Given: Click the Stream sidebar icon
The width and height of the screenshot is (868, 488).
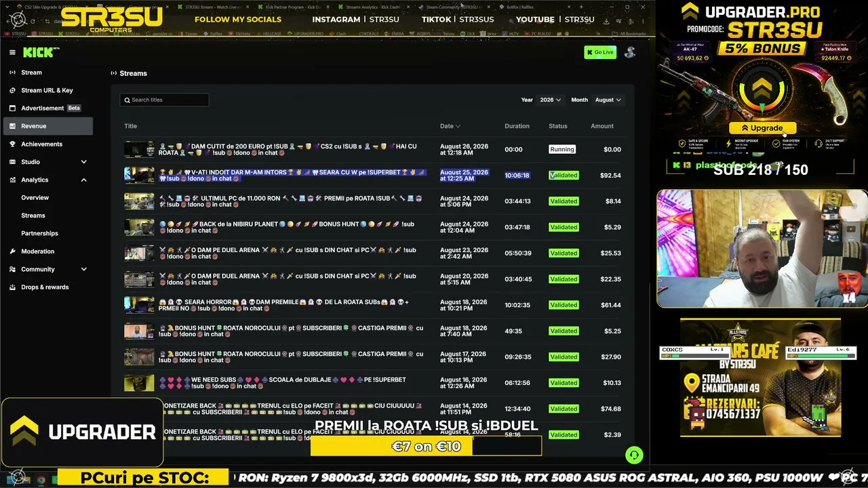Looking at the screenshot, I should tap(13, 73).
